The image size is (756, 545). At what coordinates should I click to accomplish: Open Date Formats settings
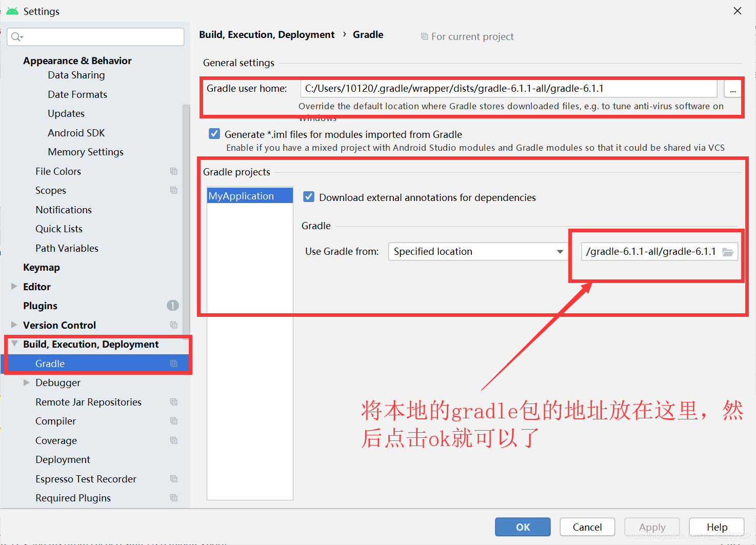pos(77,94)
